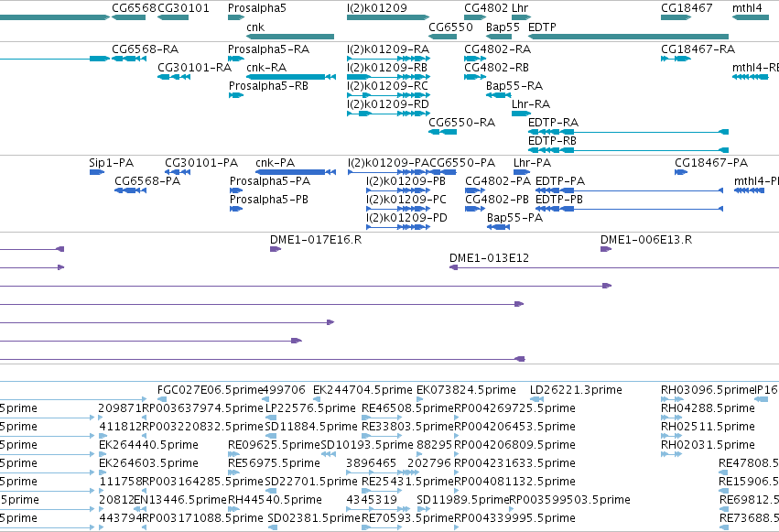Select EST RH04288.5prime
Screen dimensions: 779x532
(x=671, y=418)
